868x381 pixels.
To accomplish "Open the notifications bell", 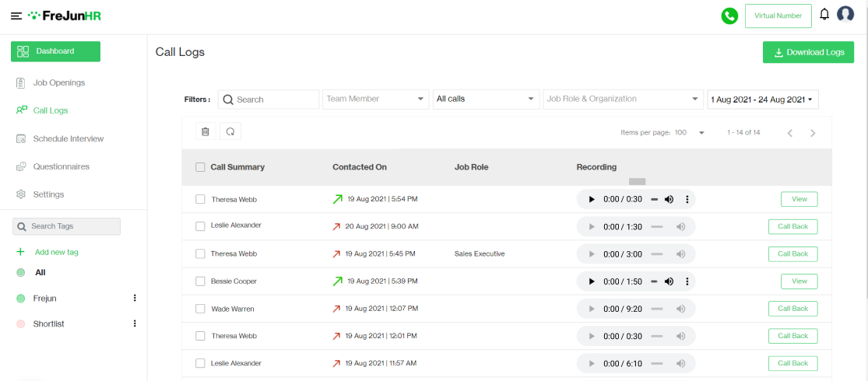I will pos(824,15).
